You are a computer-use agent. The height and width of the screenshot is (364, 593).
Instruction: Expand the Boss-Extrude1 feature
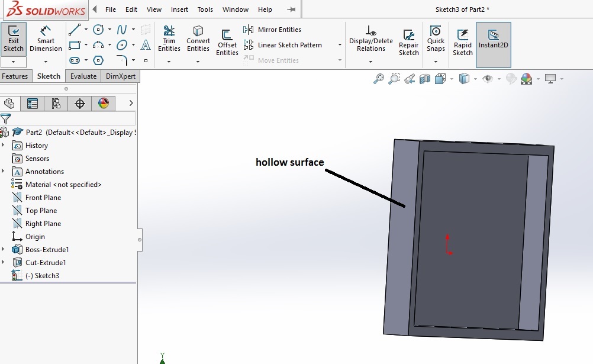[x=3, y=249]
